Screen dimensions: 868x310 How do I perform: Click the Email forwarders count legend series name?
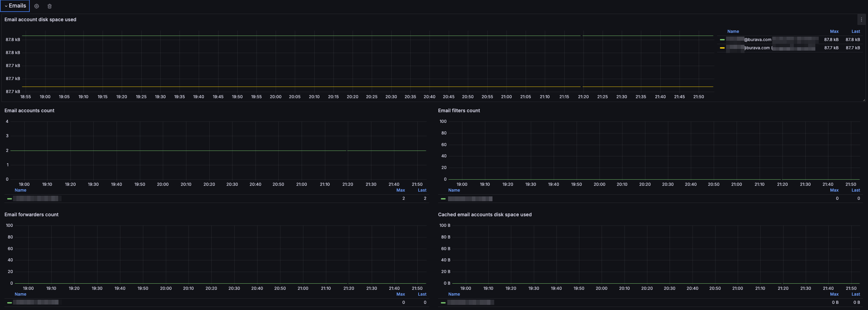(x=36, y=302)
